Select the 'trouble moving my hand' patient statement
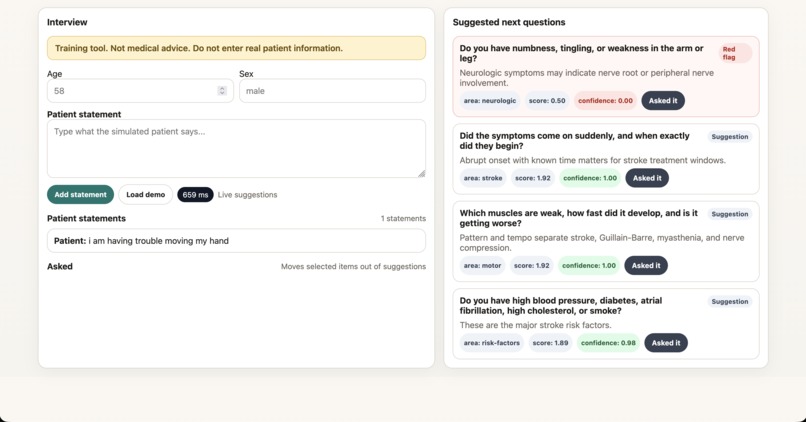 pos(236,241)
